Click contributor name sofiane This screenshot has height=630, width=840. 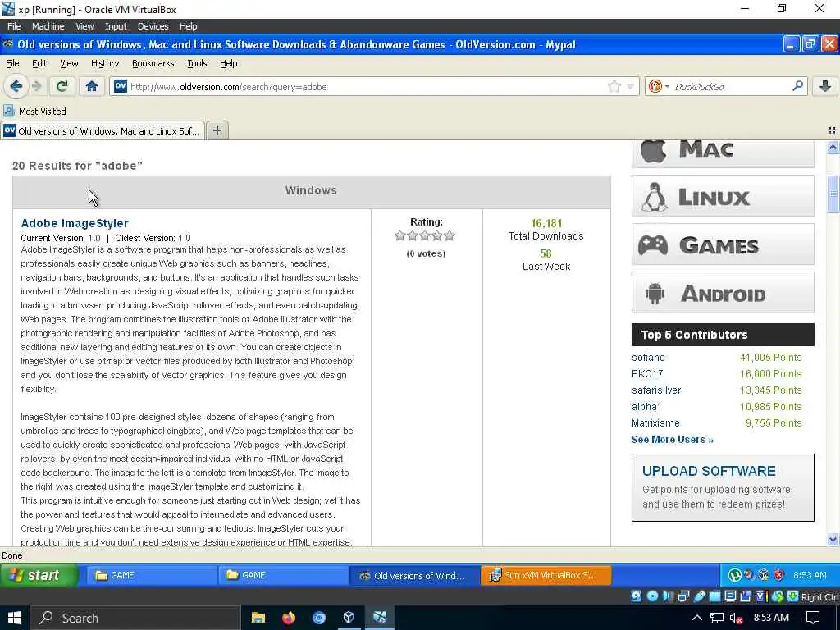coord(648,358)
